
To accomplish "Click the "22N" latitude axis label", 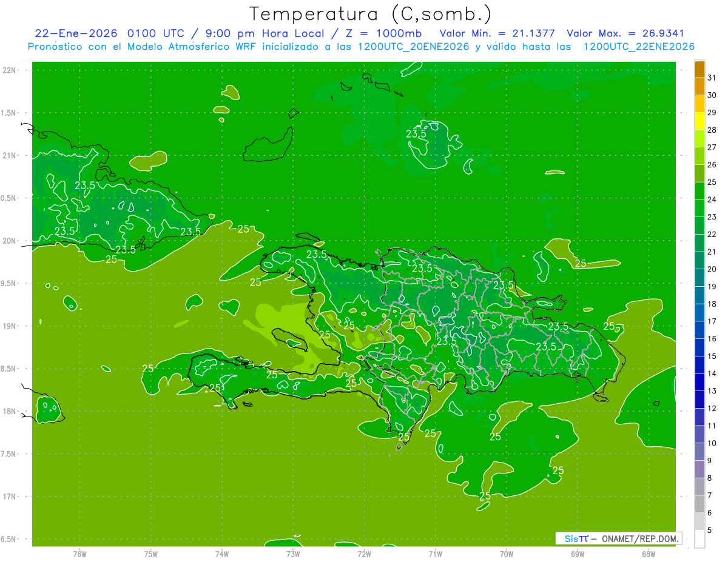I will pos(9,70).
